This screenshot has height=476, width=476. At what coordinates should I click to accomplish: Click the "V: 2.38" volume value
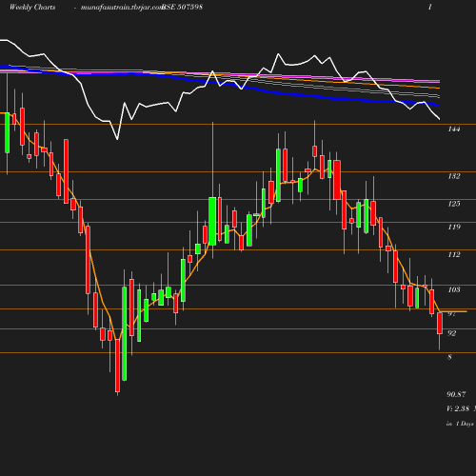click(x=458, y=408)
